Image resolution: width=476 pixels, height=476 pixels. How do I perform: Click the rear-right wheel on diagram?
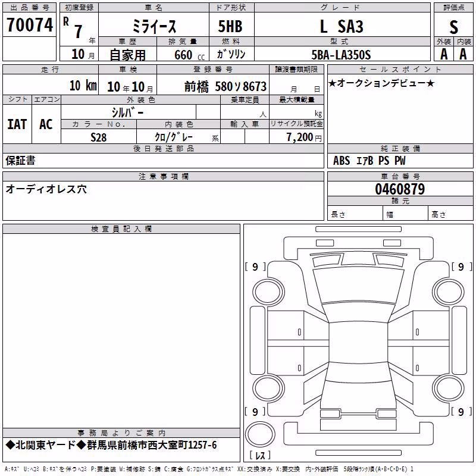coord(449,389)
